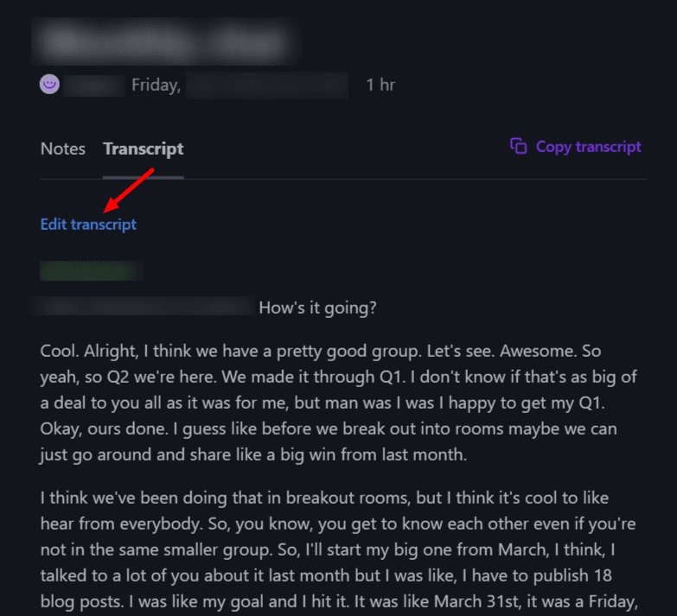Click the green blurred speaker label
The image size is (677, 616).
[92, 271]
